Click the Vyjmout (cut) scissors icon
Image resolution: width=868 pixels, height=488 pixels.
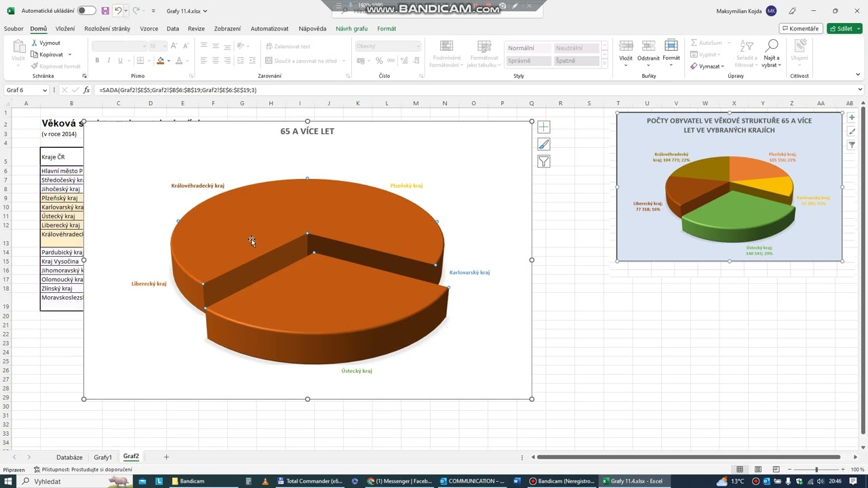[35, 43]
